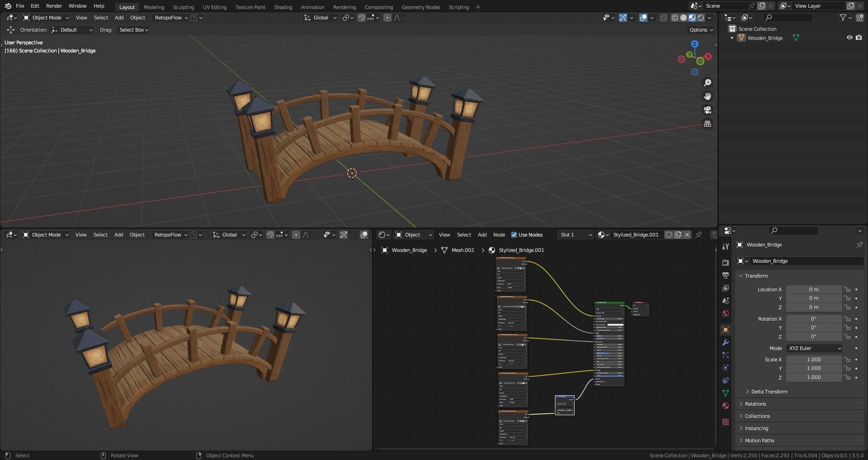Toggle Use Nodes checkbox
The width and height of the screenshot is (868, 460).
tap(514, 235)
